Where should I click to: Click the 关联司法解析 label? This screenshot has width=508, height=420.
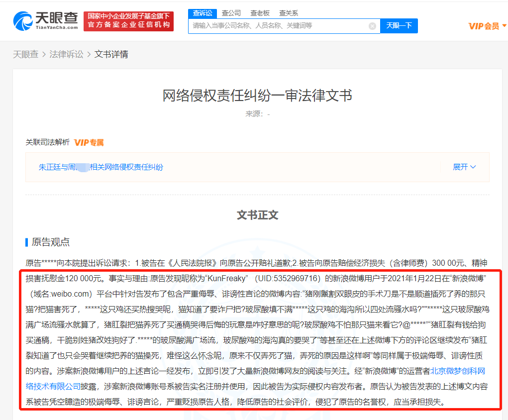click(x=48, y=142)
